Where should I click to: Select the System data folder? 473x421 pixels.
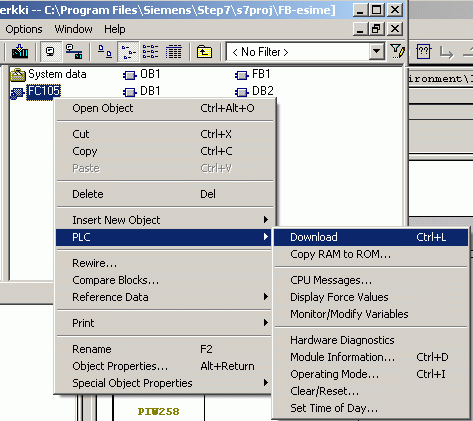[48, 74]
